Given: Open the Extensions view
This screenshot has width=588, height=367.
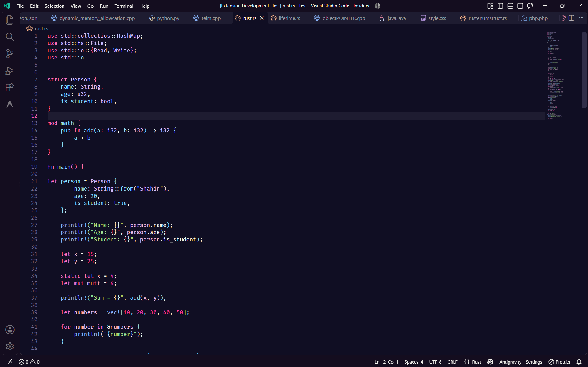Looking at the screenshot, I should tap(10, 88).
